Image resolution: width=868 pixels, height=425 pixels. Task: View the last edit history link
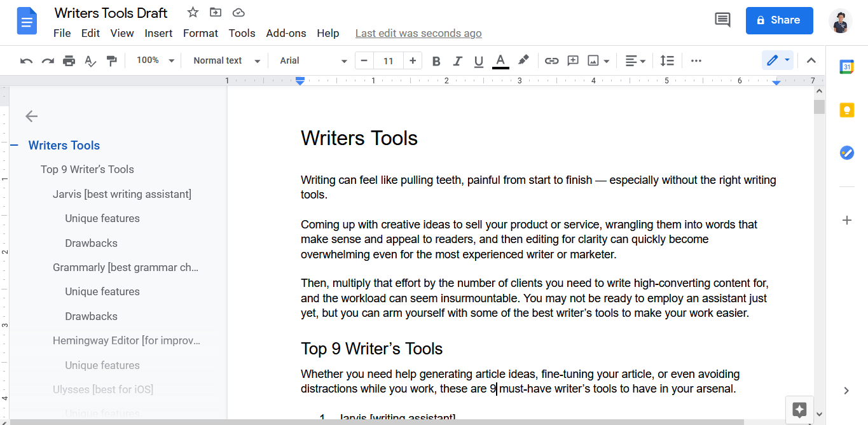tap(418, 33)
